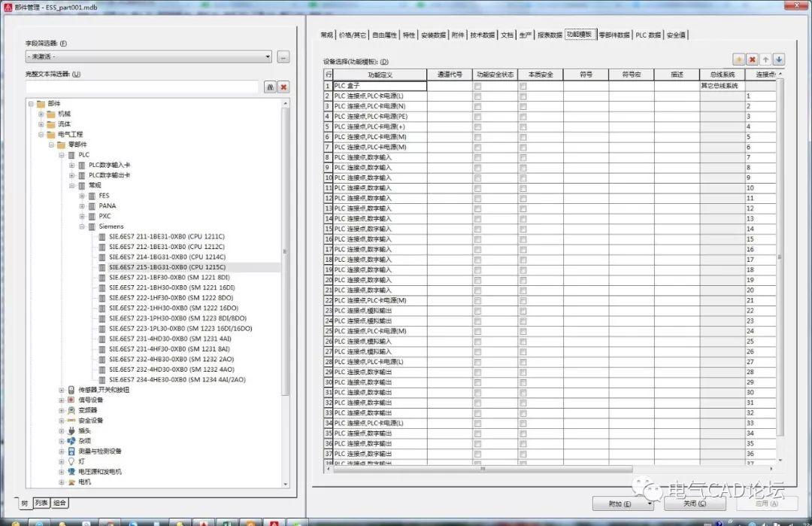The image size is (812, 526).
Task: Click the PLC 盒子 cell in row 1
Action: click(x=380, y=86)
